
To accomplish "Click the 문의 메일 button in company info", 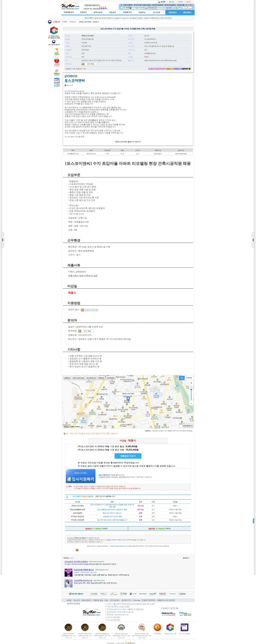I will (x=89, y=64).
